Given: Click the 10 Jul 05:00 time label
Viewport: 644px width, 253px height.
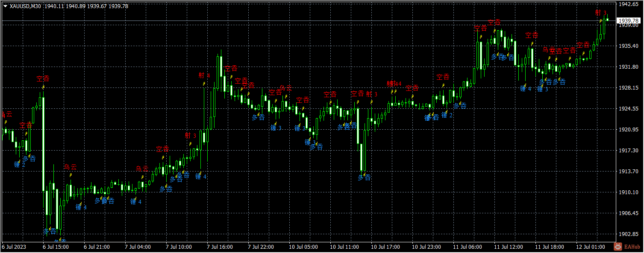Looking at the screenshot, I should pyautogui.click(x=303, y=247).
